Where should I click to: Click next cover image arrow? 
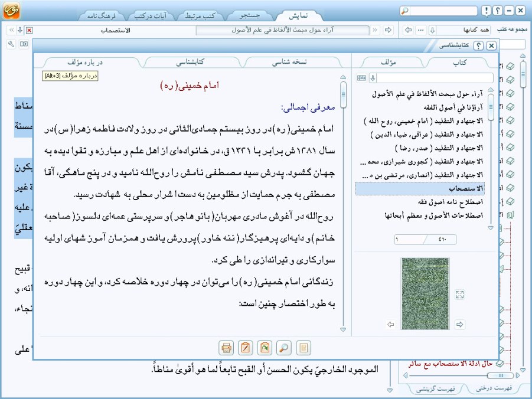(460, 325)
